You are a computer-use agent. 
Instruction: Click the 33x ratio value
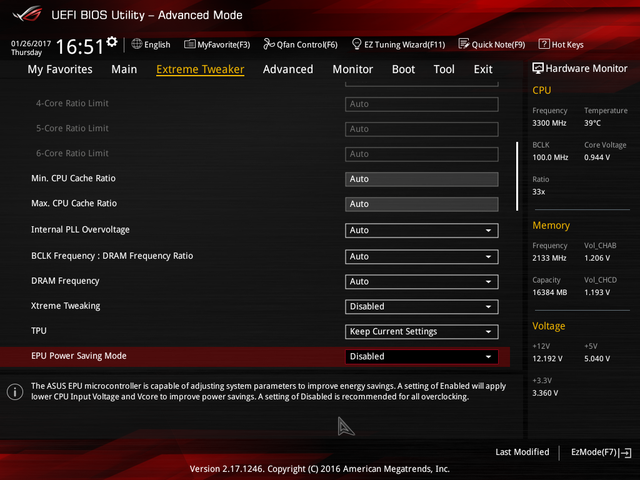pos(538,192)
